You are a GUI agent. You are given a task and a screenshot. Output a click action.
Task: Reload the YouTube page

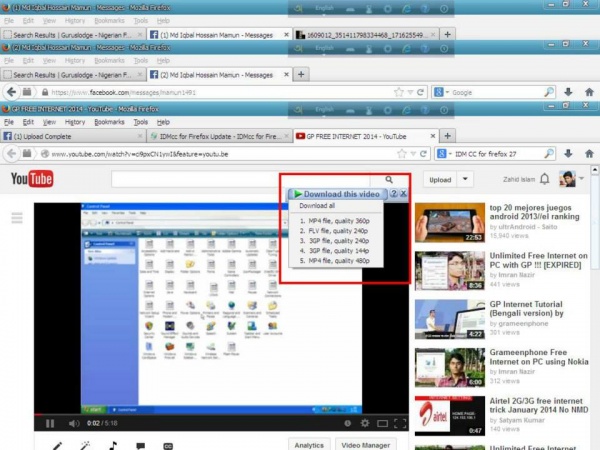[423, 154]
